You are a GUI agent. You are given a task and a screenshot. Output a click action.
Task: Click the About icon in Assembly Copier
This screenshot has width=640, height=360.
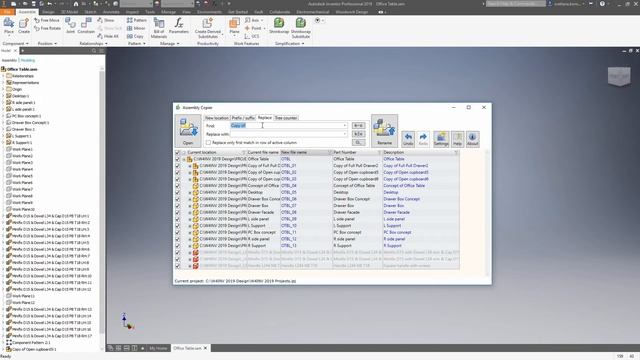(x=473, y=139)
